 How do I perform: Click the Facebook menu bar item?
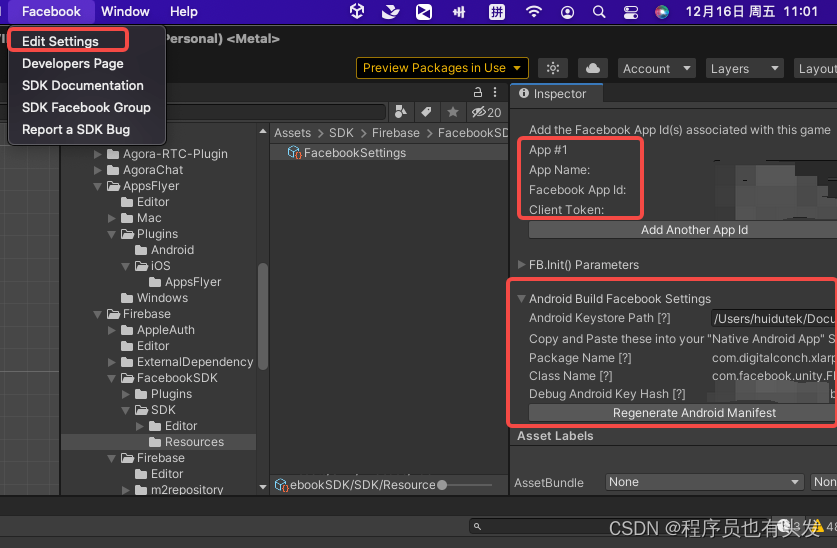click(51, 11)
